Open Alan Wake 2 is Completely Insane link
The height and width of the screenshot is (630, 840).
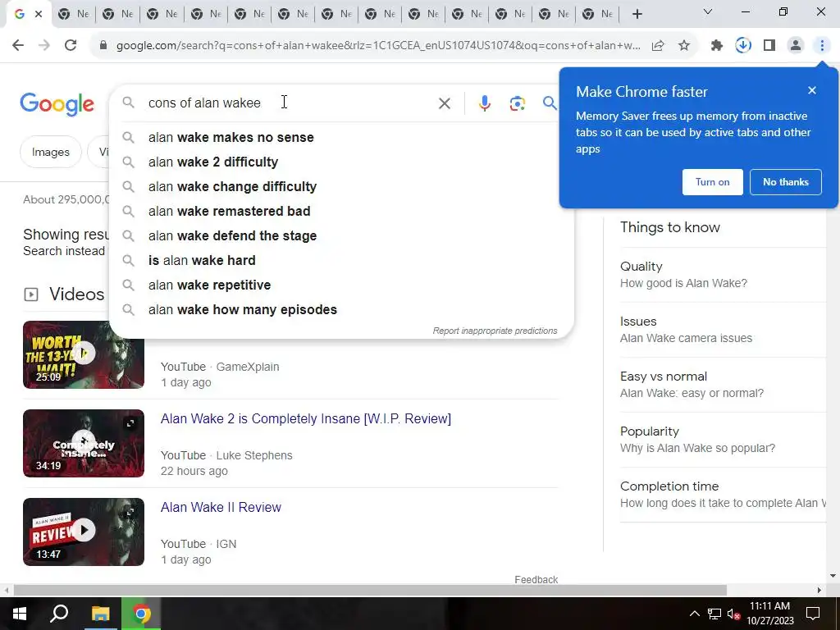[x=306, y=418]
